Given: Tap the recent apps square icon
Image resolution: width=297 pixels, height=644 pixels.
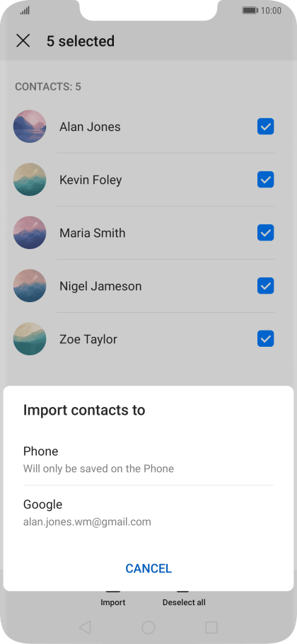Looking at the screenshot, I should [211, 627].
